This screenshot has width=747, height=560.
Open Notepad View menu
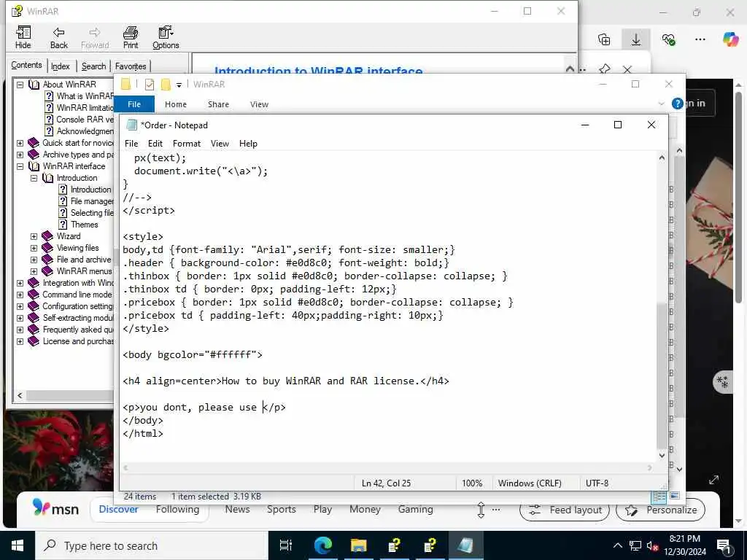(220, 144)
